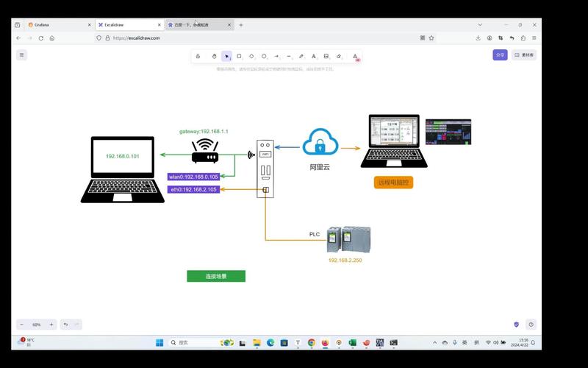Choose the Diamond shape tool
Screen dimensions: 588x368
pyautogui.click(x=251, y=56)
